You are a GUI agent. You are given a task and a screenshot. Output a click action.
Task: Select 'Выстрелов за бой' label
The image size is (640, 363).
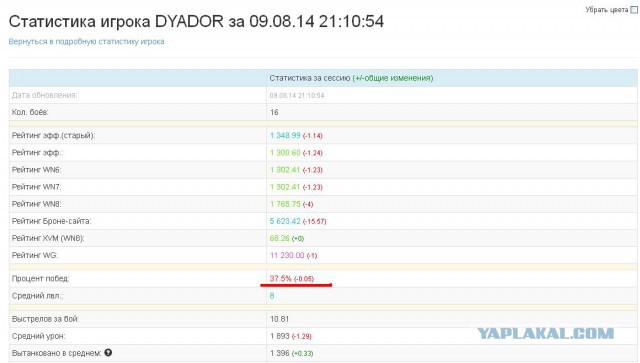coord(45,319)
